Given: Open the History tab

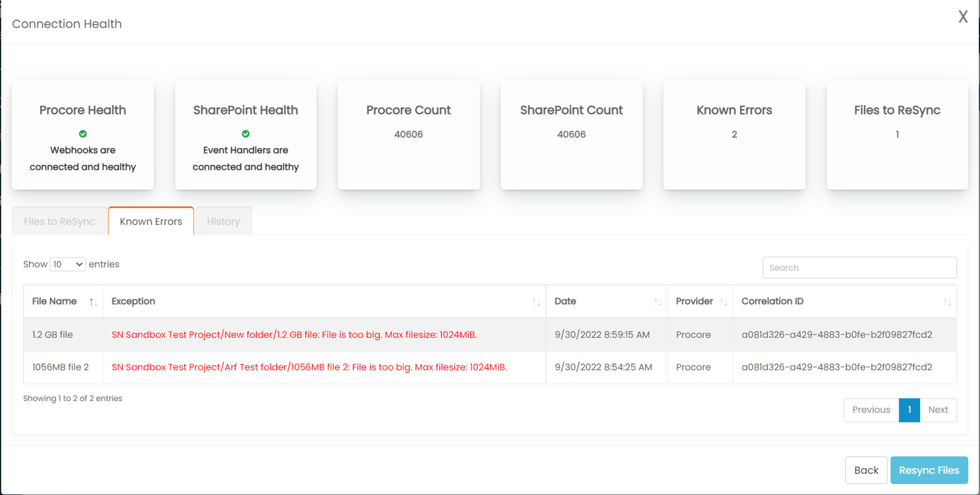Looking at the screenshot, I should (x=223, y=221).
